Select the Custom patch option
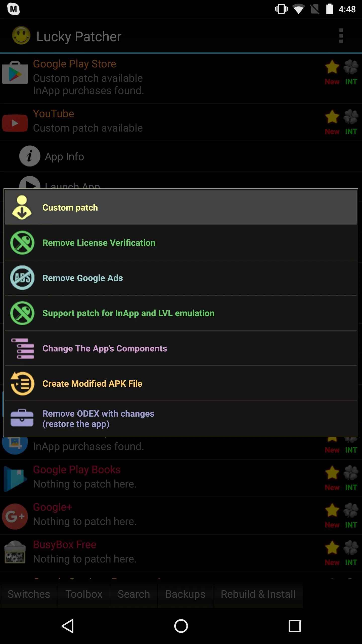The width and height of the screenshot is (362, 644). 181,207
